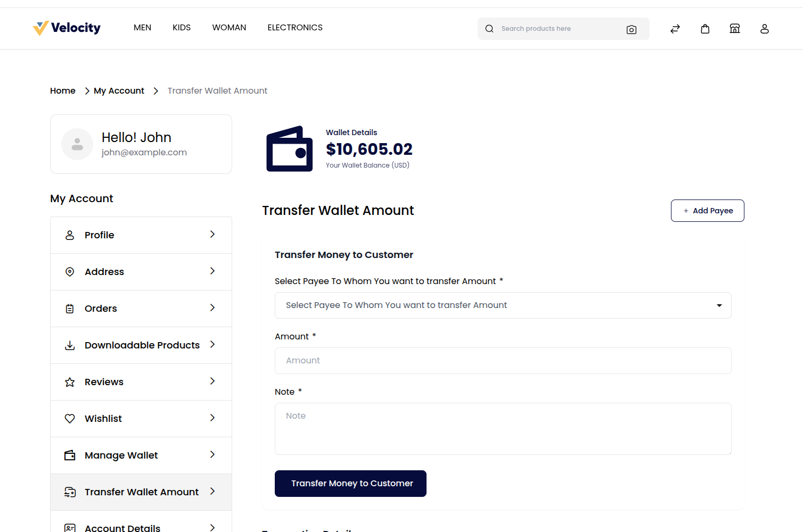Click the Note text area
Image resolution: width=803 pixels, height=532 pixels.
pyautogui.click(x=503, y=428)
